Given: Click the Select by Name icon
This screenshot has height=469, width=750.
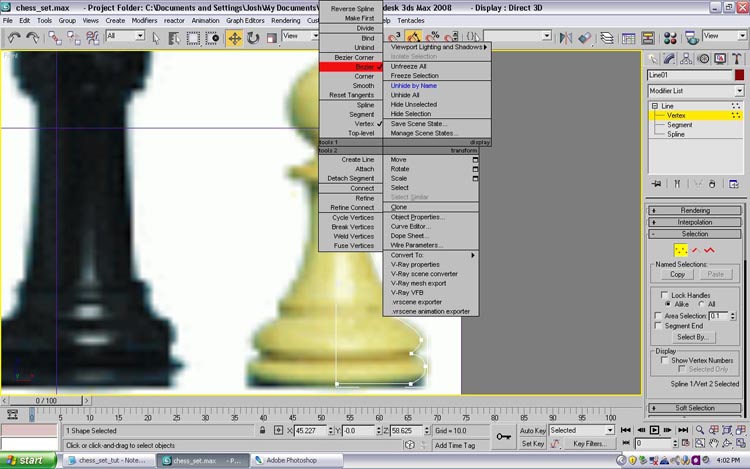Looking at the screenshot, I should (171, 37).
